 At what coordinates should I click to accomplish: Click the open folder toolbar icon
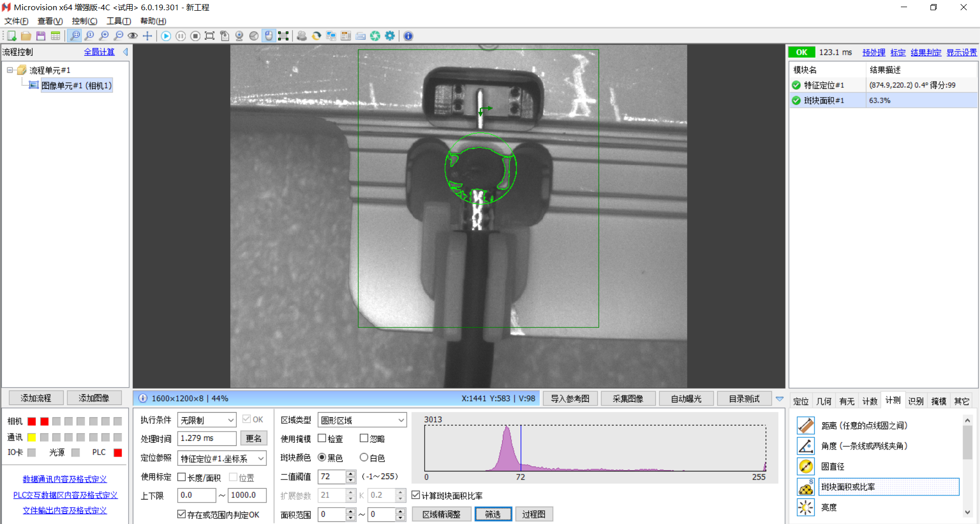click(26, 36)
